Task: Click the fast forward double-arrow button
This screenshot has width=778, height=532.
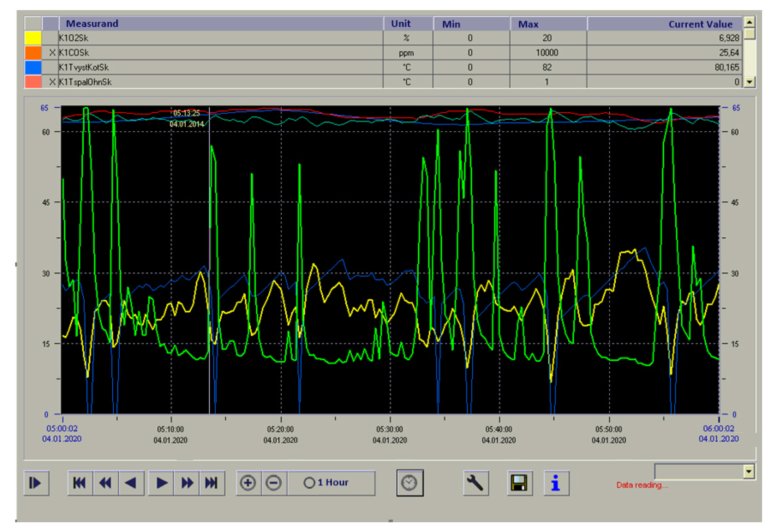Action: coord(187,483)
